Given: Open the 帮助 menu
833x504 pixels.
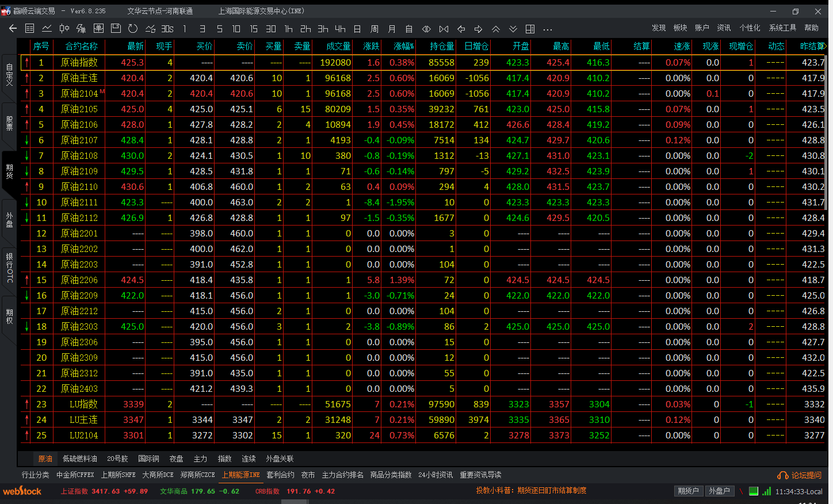Looking at the screenshot, I should click(x=811, y=28).
